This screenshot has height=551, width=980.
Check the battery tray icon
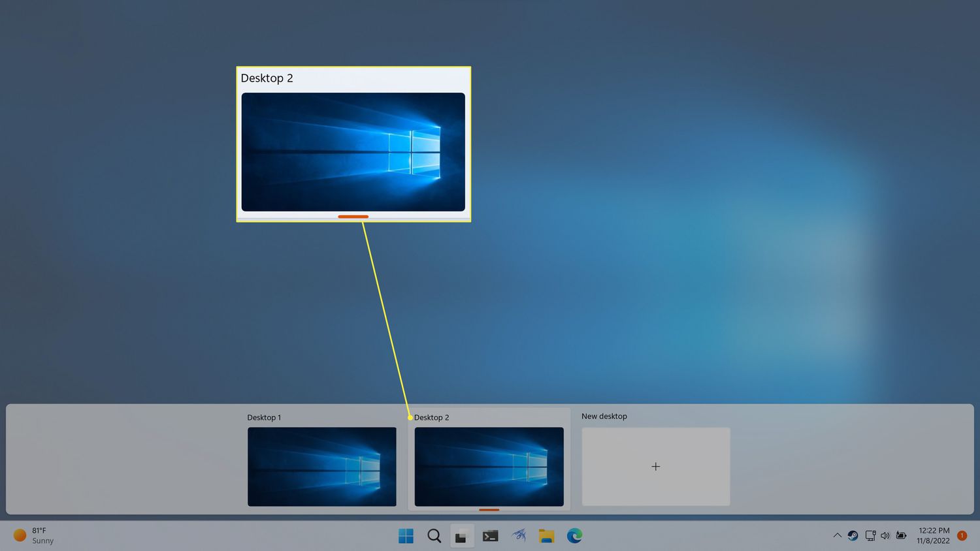[902, 535]
